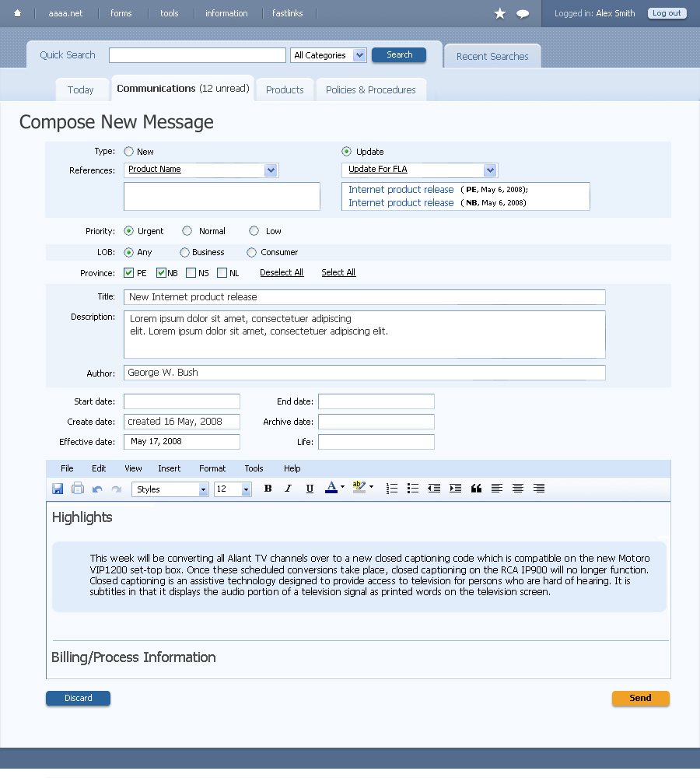700x778 pixels.
Task: Select the Business LOB option
Action: tap(184, 252)
